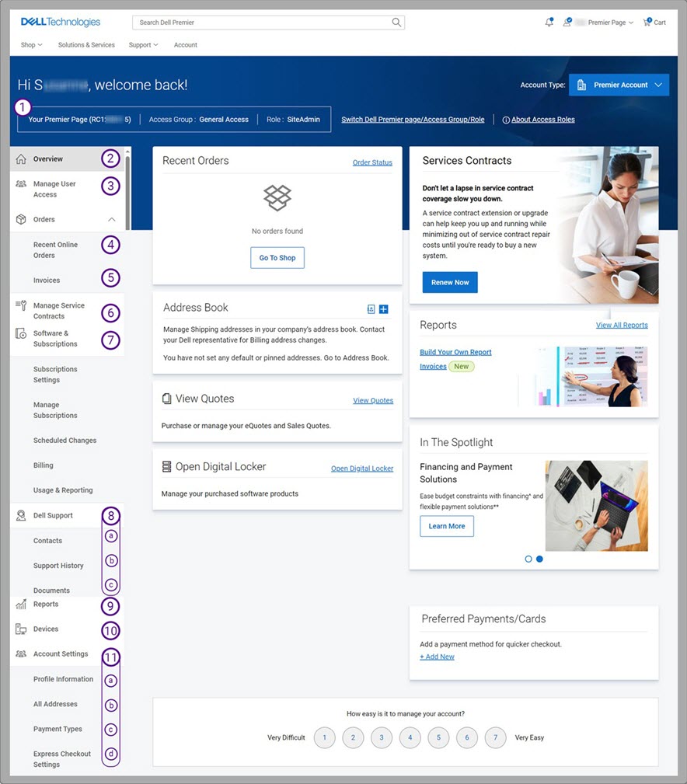
Task: Open Reports using its sidebar icon
Action: click(22, 604)
